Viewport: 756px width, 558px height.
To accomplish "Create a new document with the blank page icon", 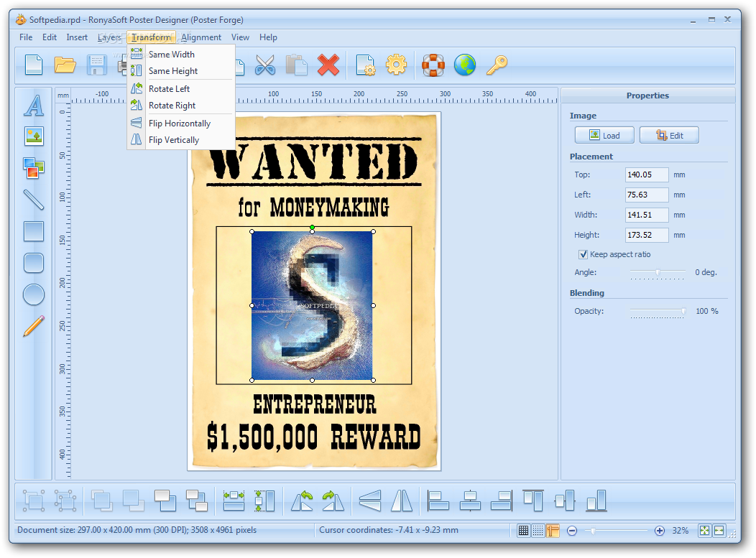I will [34, 65].
